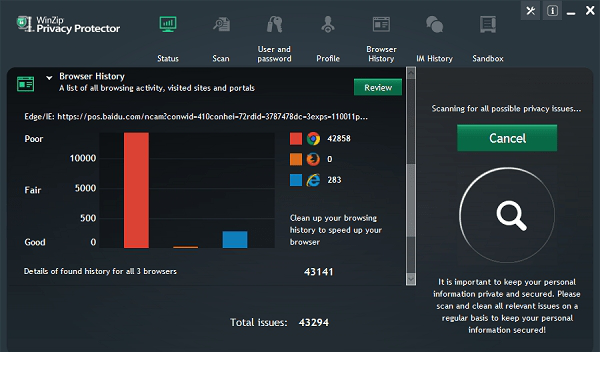The image size is (600, 366).
Task: Open the Sandbox icon
Action: click(x=488, y=24)
